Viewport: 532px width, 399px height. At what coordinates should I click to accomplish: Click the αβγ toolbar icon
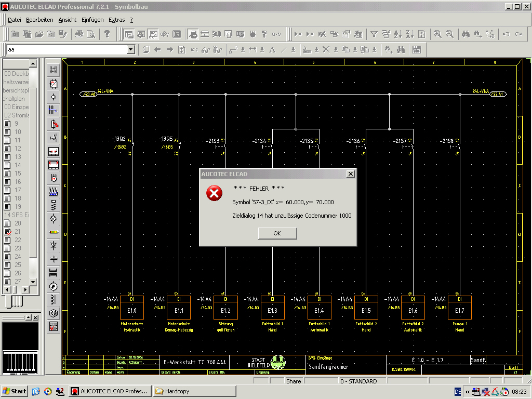click(165, 34)
